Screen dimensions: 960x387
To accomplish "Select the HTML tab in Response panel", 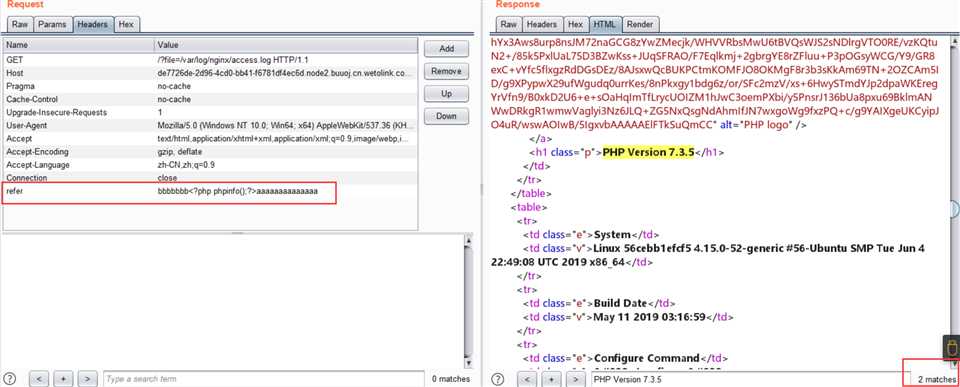I will [606, 24].
